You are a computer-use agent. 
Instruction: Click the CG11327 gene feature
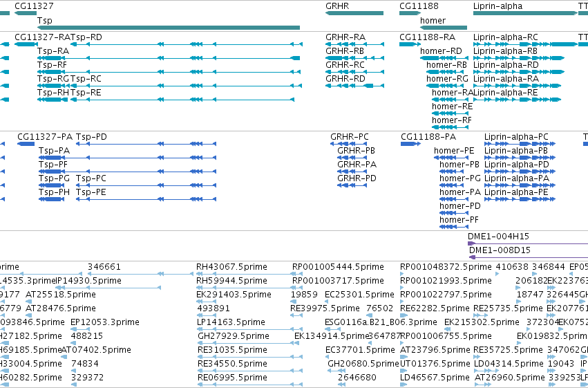click(26, 13)
